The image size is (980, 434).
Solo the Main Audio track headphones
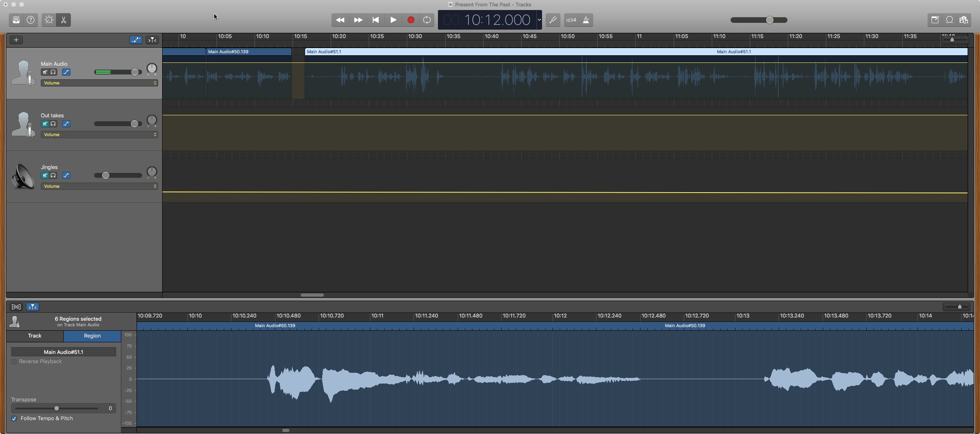53,72
